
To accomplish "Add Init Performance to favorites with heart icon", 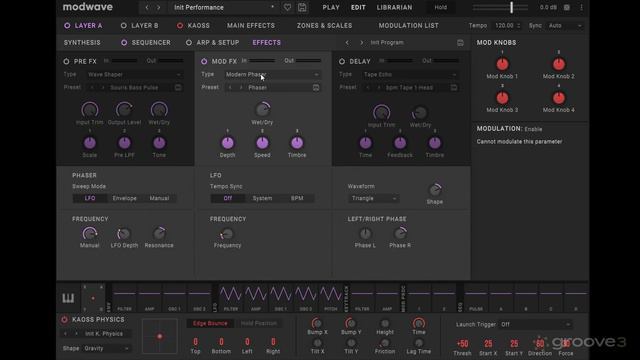I will pyautogui.click(x=287, y=7).
